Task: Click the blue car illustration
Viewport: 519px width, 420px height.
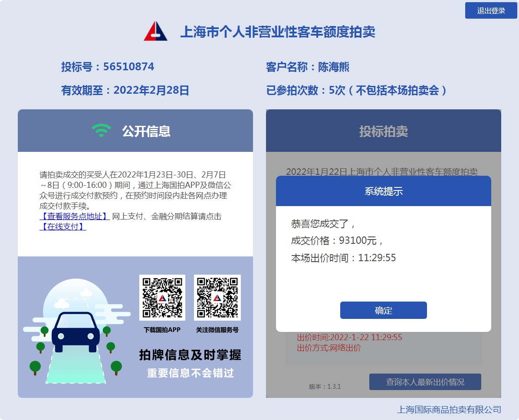Action: [x=76, y=332]
